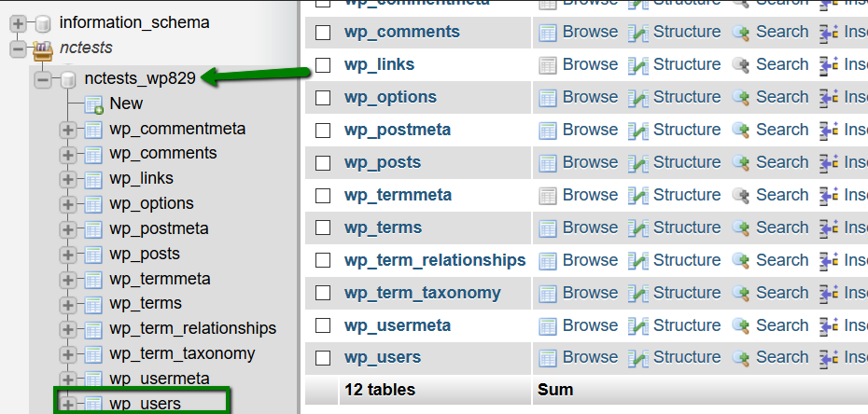Screen dimensions: 868x414
Task: Collapse the nctests_wp829 database tree
Action: (x=43, y=79)
